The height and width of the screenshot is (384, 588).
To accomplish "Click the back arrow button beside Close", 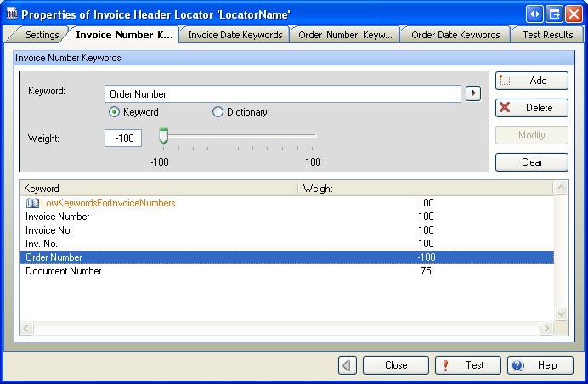I will coord(348,365).
